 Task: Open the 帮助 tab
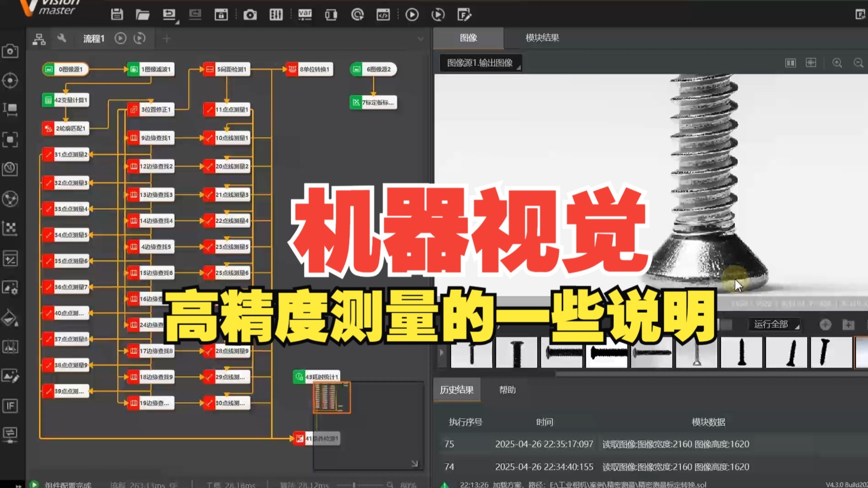tap(507, 390)
